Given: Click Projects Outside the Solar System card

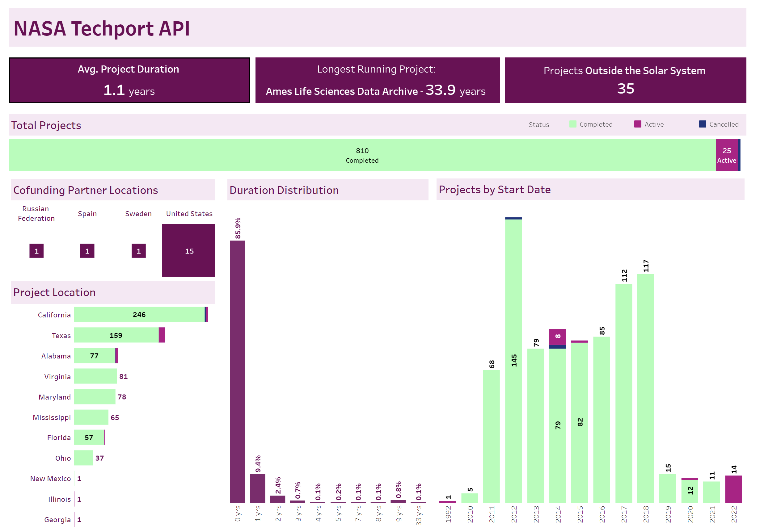Looking at the screenshot, I should (x=625, y=80).
